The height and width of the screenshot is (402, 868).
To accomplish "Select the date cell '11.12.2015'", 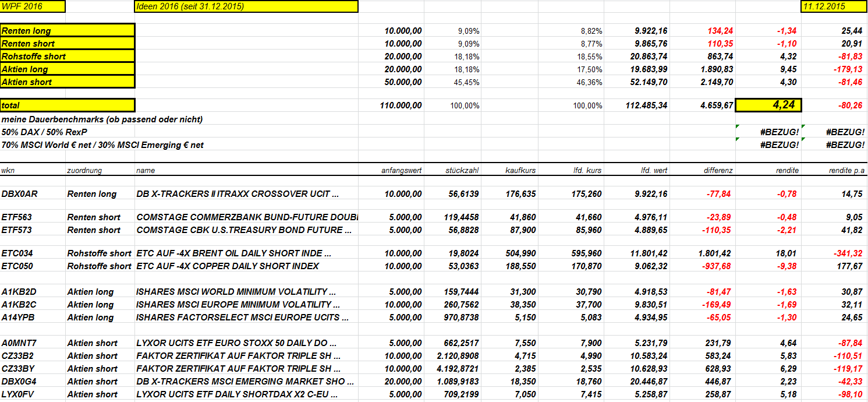I will tap(834, 6).
